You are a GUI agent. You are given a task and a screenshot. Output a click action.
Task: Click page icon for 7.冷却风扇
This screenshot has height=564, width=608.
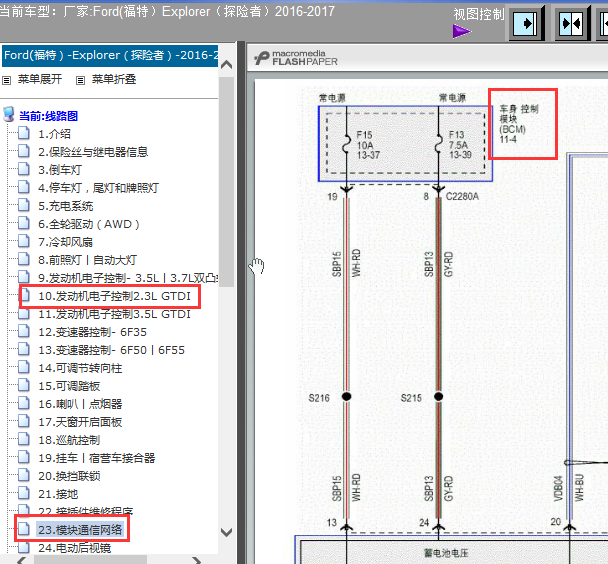point(24,241)
